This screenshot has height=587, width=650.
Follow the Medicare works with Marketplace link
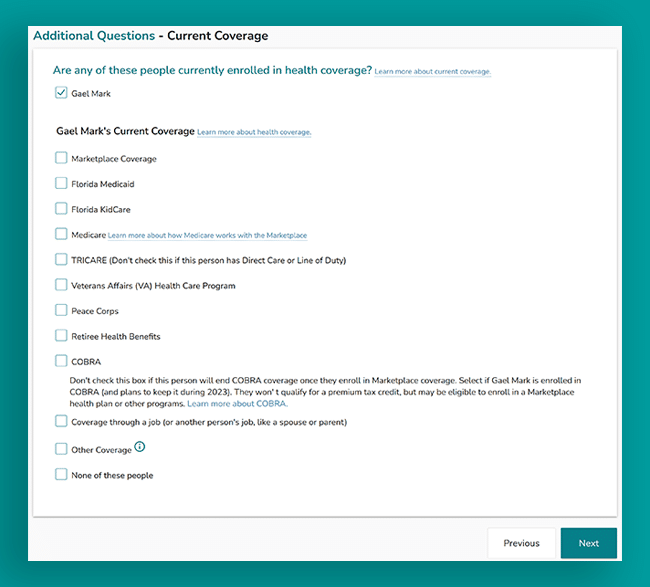[x=207, y=235]
